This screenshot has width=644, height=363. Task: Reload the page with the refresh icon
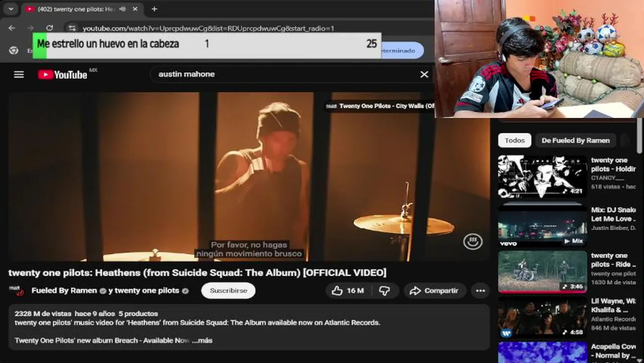[49, 28]
